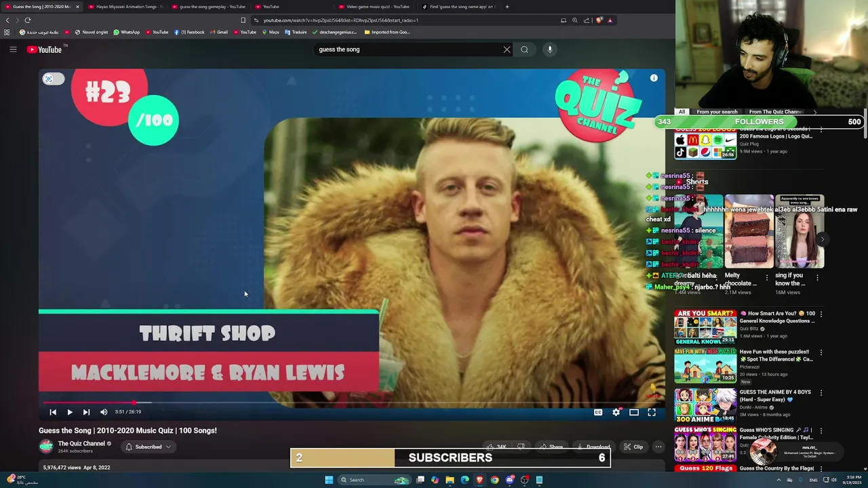868x488 pixels.
Task: Enter fullscreen on the video player
Action: [x=652, y=412]
